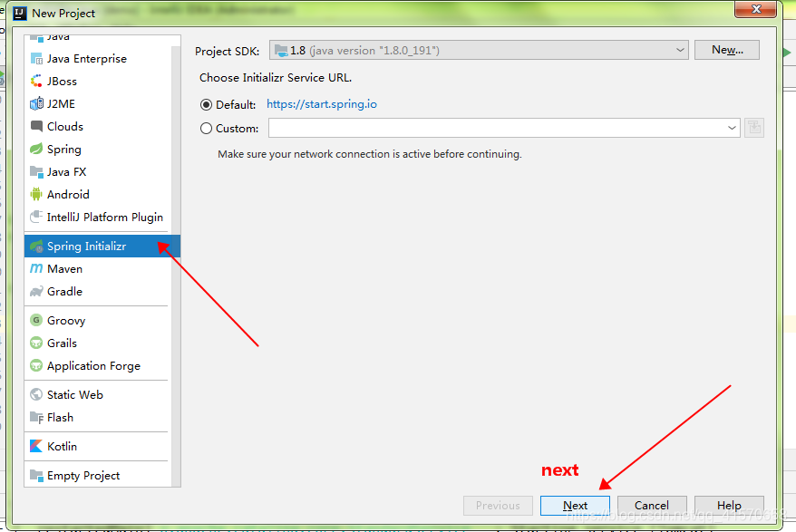Image resolution: width=796 pixels, height=532 pixels.
Task: Click the project list vertical scrollbar
Action: coord(176,266)
